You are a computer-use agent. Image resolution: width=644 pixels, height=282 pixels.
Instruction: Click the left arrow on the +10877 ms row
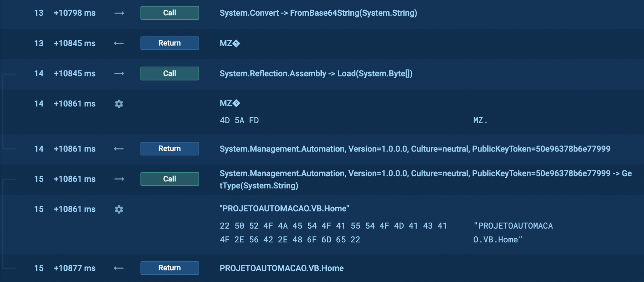(x=119, y=268)
